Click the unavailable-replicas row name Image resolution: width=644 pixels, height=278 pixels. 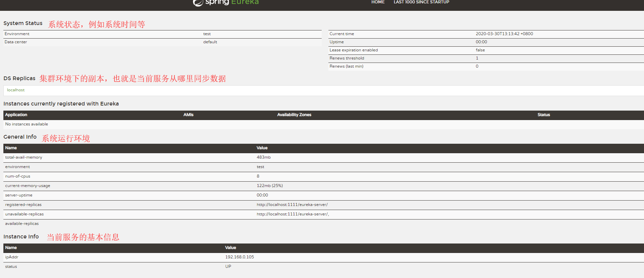(x=24, y=214)
